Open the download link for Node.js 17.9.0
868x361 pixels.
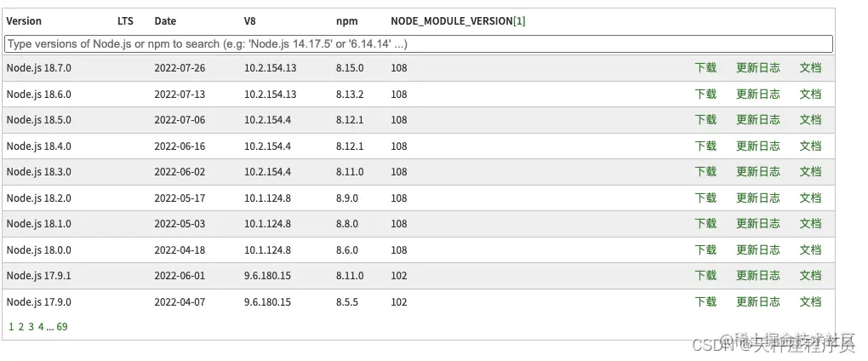(705, 302)
